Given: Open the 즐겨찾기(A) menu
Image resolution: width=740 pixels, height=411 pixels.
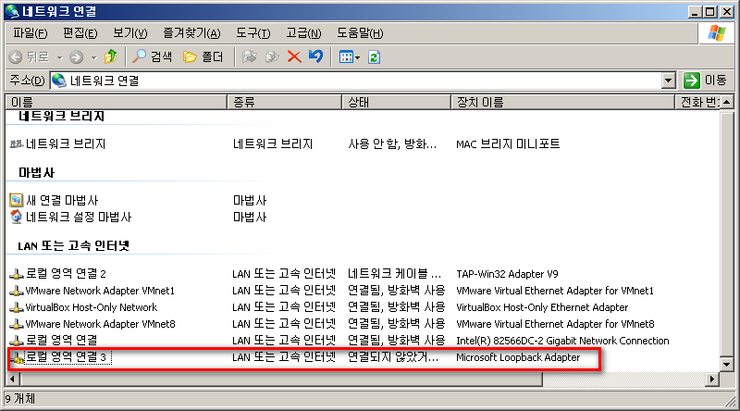Looking at the screenshot, I should click(192, 34).
